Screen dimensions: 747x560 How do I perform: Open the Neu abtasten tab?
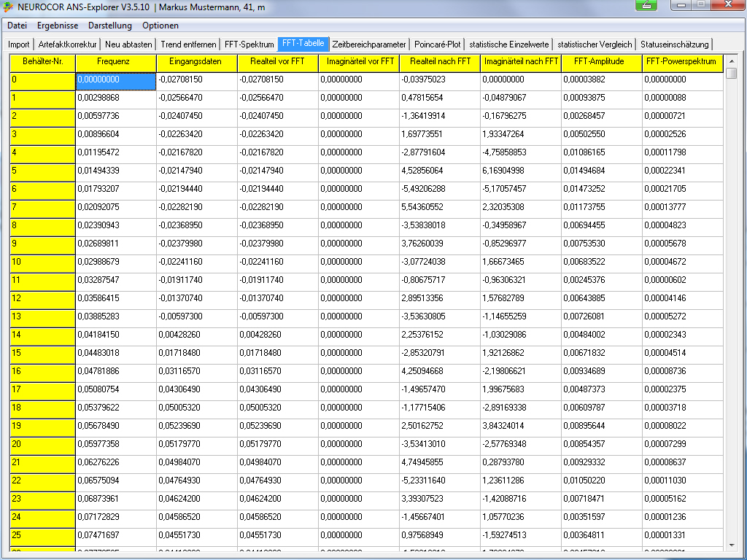pos(128,44)
